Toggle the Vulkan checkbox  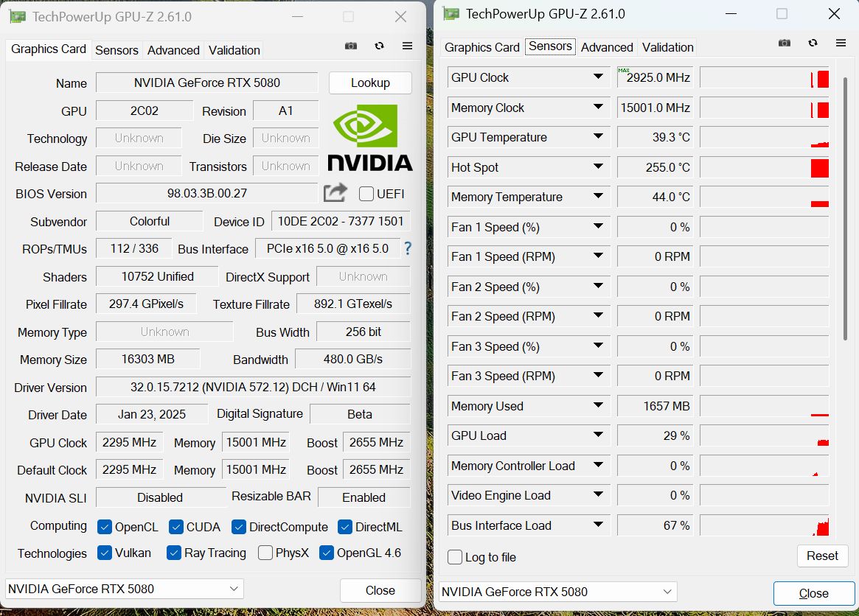click(105, 553)
